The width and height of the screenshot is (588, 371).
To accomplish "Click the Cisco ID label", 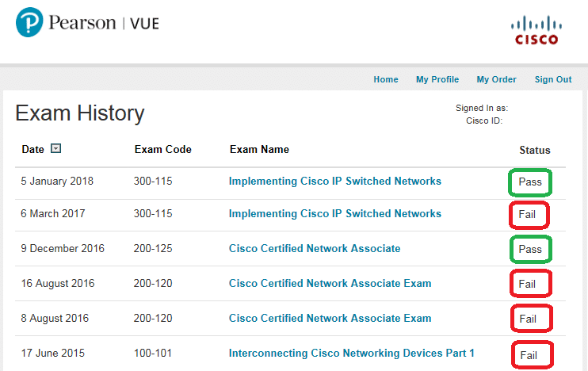I will (x=483, y=120).
